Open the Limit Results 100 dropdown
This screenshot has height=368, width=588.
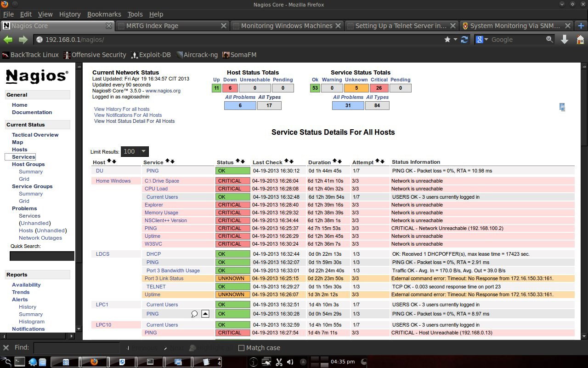click(x=135, y=151)
